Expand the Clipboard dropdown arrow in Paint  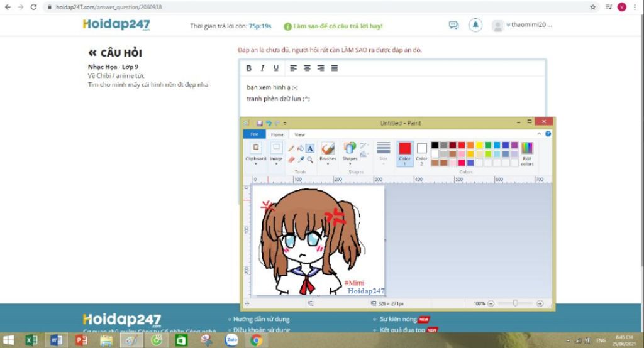point(255,164)
